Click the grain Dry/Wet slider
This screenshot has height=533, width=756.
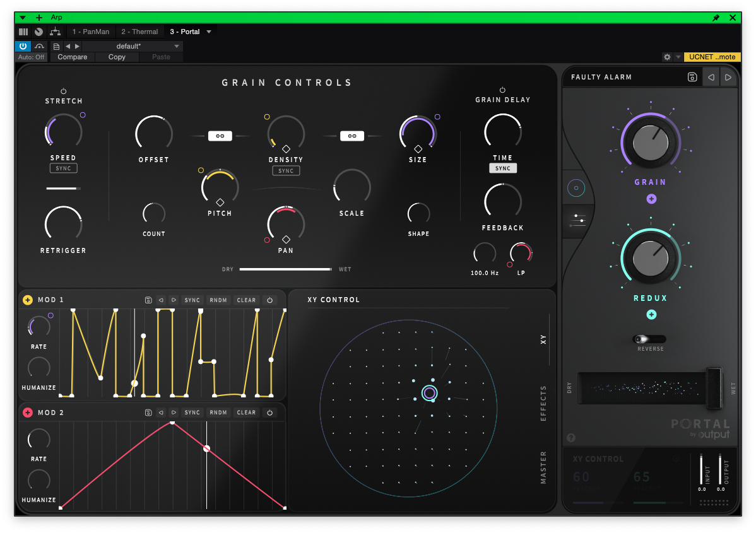(285, 269)
